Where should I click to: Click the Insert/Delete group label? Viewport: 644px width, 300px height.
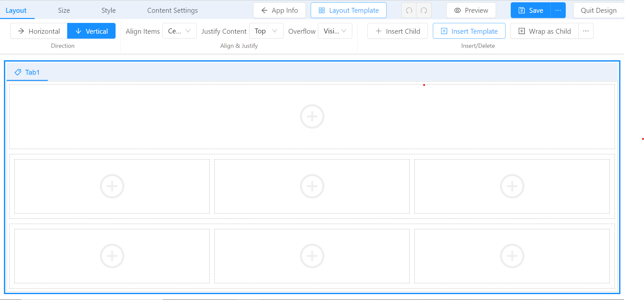coord(478,46)
